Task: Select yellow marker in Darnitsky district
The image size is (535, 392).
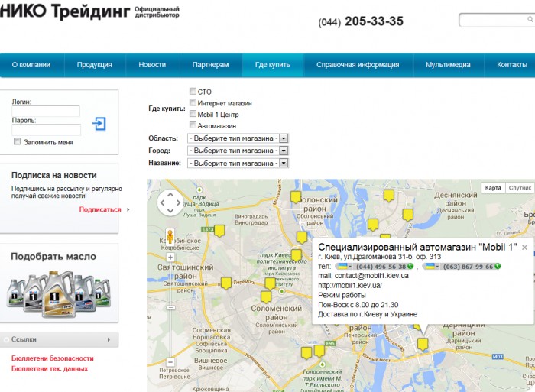Action: pyautogui.click(x=423, y=344)
